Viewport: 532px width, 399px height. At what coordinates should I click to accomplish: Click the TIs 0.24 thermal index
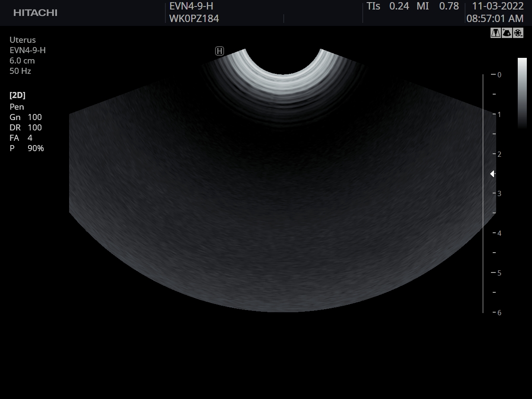tap(387, 6)
